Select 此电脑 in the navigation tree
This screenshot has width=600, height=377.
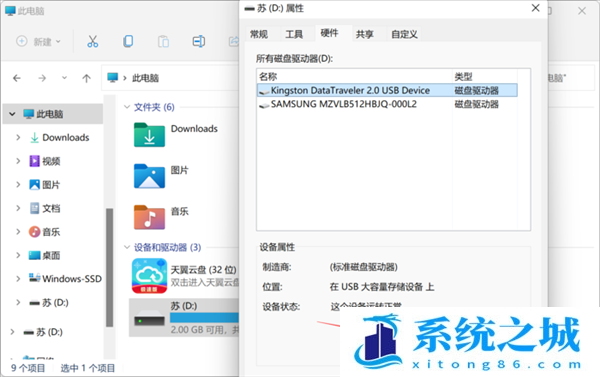[x=50, y=114]
